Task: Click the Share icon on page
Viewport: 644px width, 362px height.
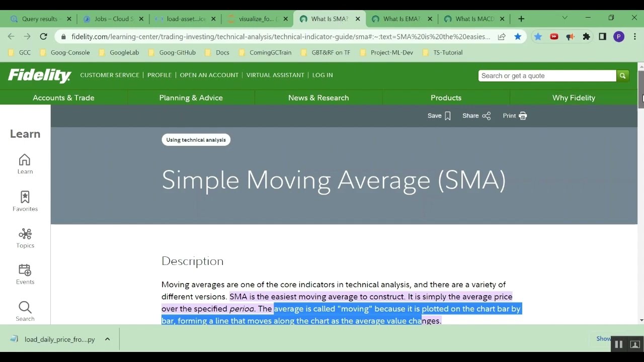Action: coord(487,116)
